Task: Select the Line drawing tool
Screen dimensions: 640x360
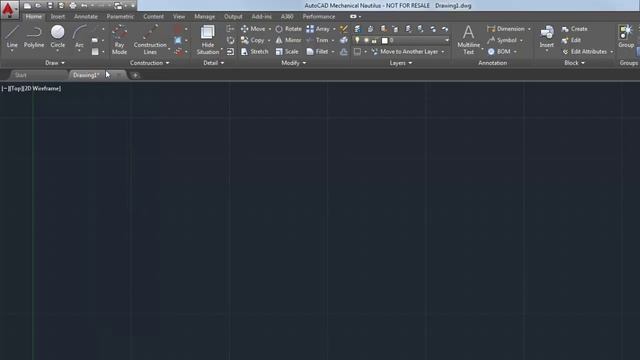Action: [x=12, y=38]
